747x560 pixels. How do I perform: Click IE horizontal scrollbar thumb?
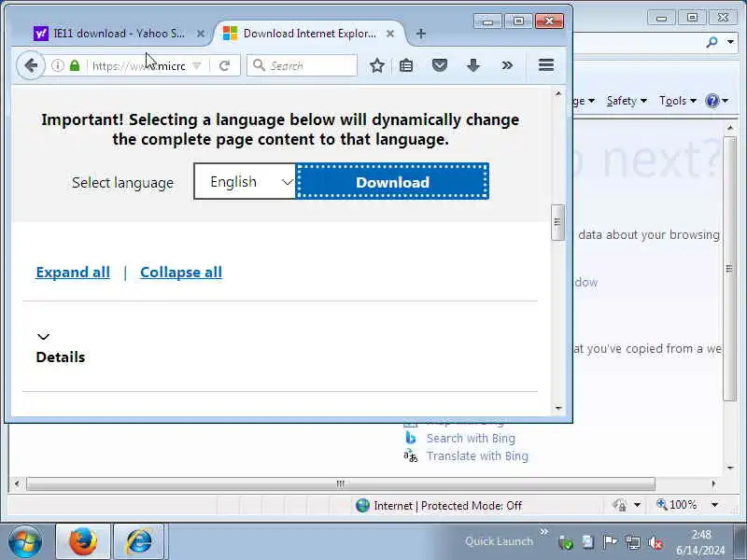click(x=341, y=483)
